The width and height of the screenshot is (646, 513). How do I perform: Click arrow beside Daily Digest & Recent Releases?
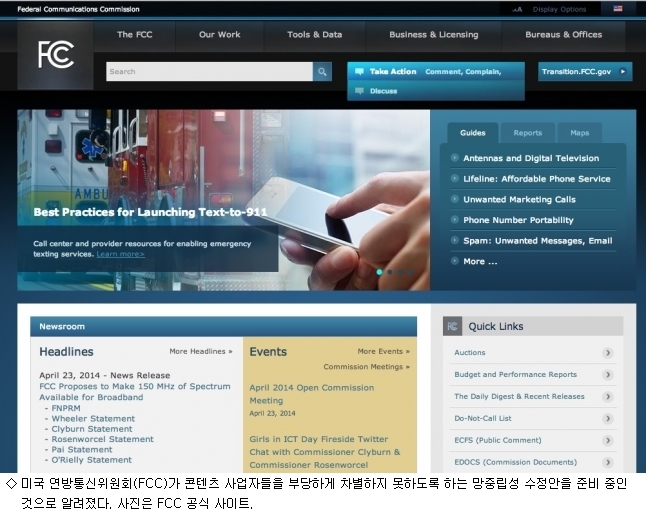coord(608,396)
